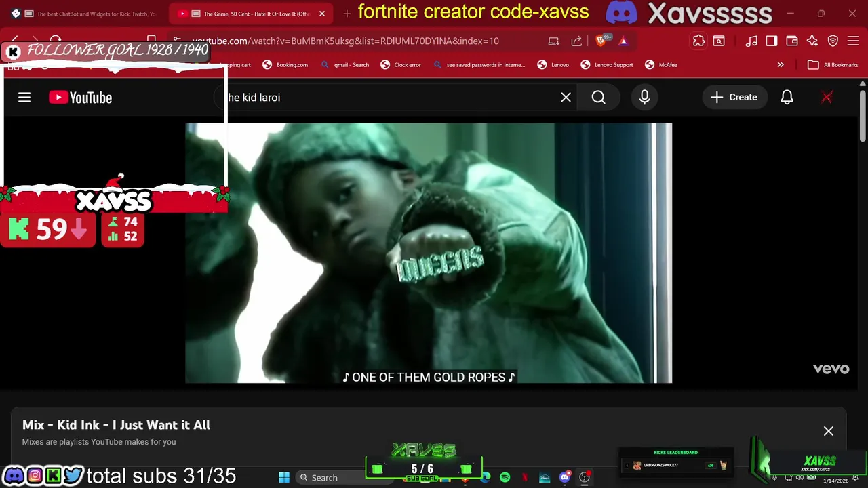The image size is (868, 488).
Task: Clear the search box text
Action: 566,98
